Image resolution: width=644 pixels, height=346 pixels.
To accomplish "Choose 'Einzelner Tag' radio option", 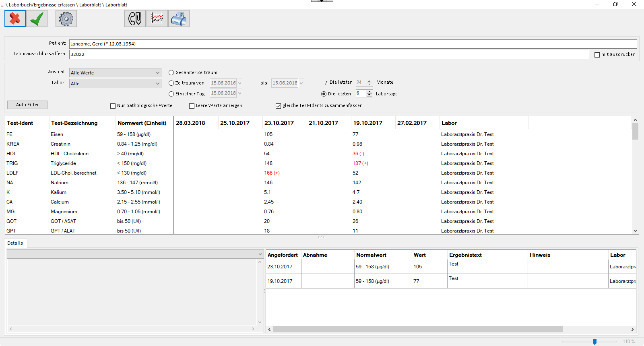I will pos(171,94).
